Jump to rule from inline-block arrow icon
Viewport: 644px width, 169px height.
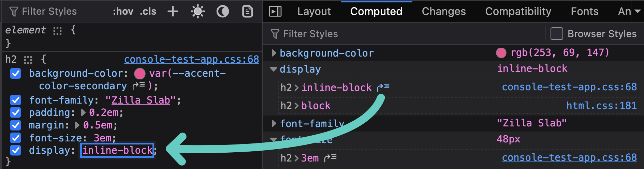pyautogui.click(x=383, y=88)
